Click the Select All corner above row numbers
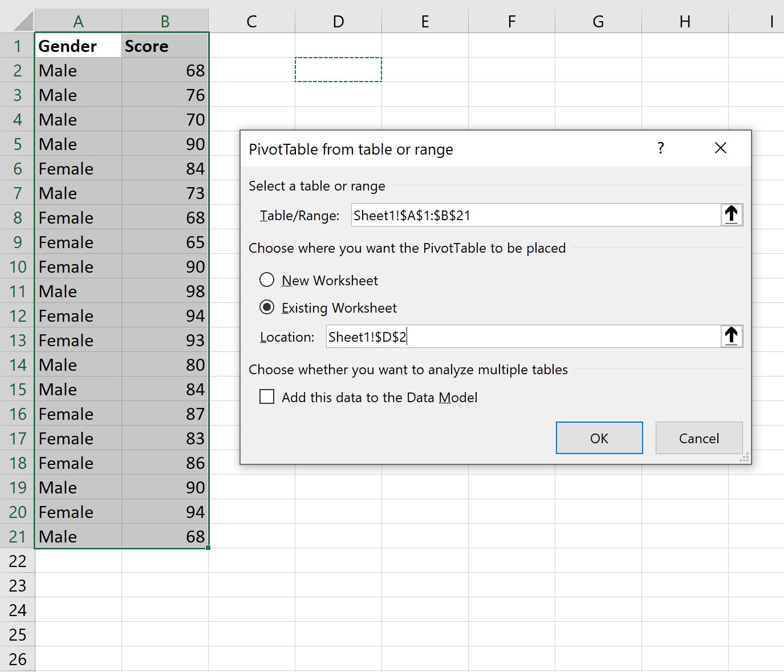 tap(17, 21)
